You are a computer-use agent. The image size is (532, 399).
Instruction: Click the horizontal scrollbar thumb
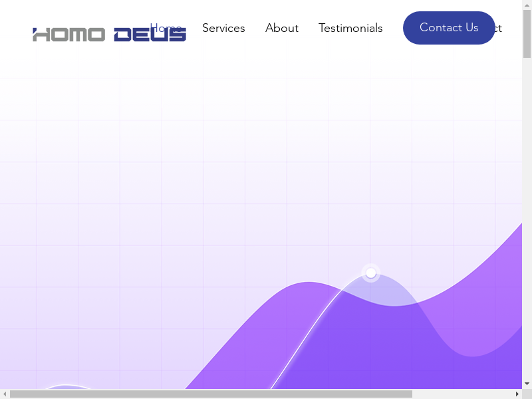[x=210, y=394]
